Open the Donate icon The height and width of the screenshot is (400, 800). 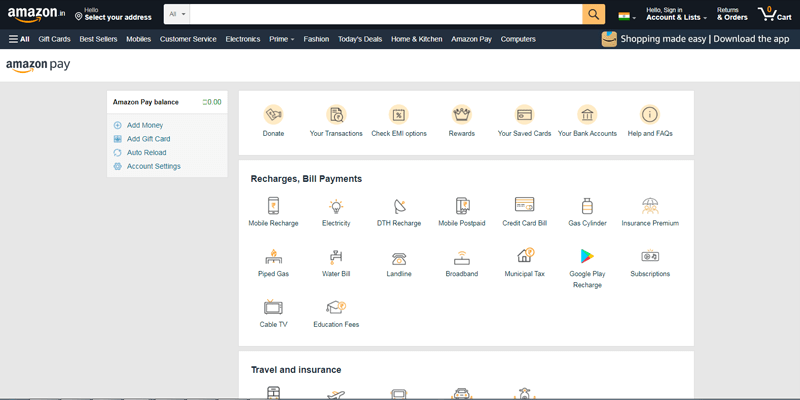click(x=273, y=114)
